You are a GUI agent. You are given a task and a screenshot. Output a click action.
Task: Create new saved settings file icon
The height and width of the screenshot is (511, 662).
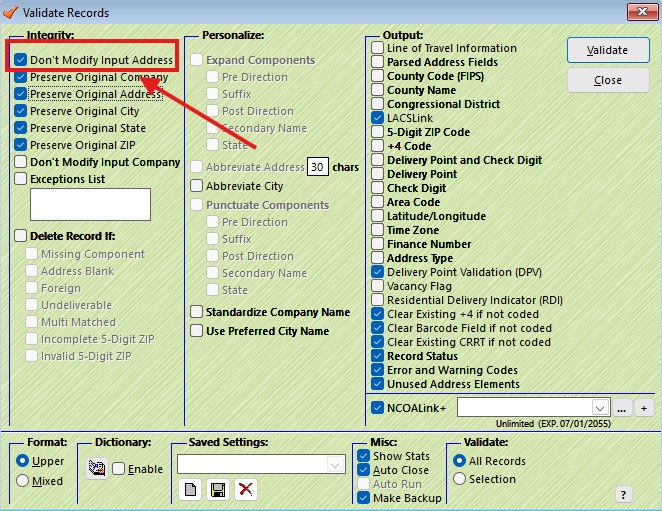pyautogui.click(x=190, y=489)
